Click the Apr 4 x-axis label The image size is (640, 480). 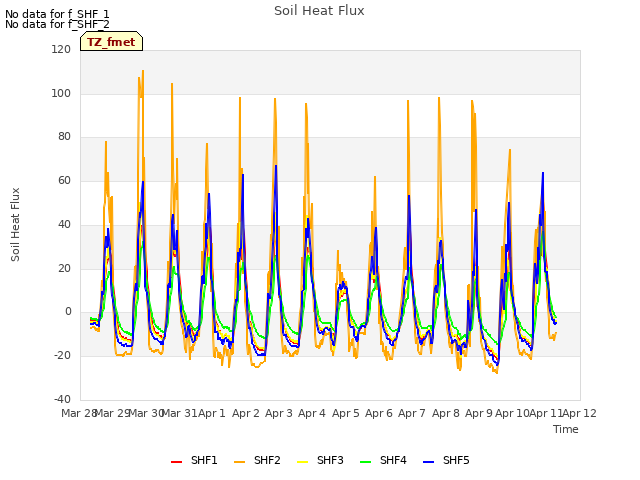tap(312, 413)
